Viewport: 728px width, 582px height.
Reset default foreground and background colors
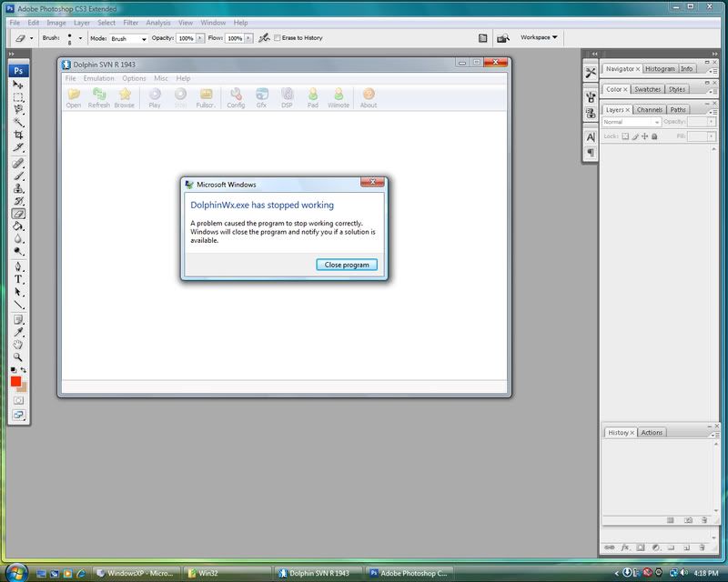14,370
